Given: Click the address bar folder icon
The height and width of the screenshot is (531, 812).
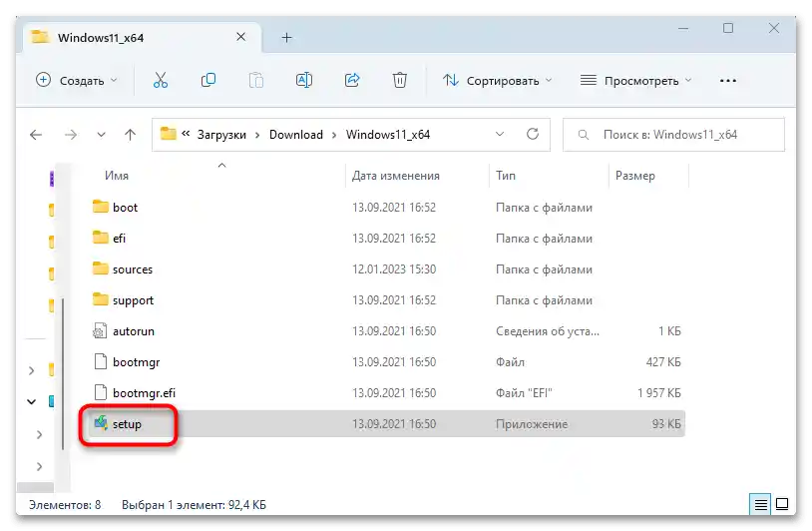Looking at the screenshot, I should (168, 134).
